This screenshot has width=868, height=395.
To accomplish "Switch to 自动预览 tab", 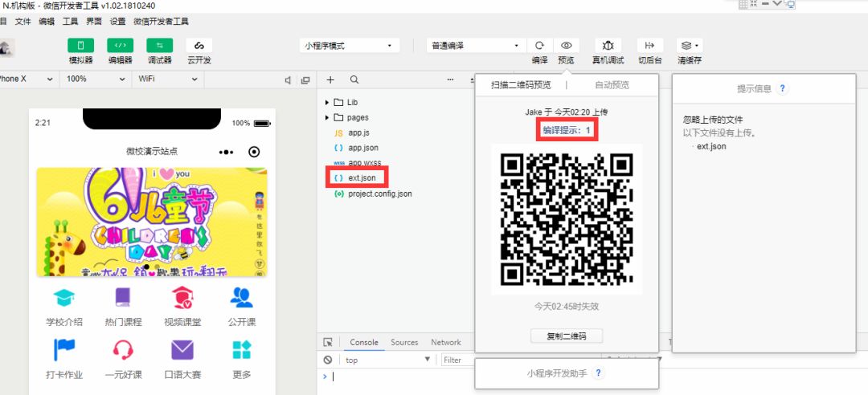I will coord(612,84).
